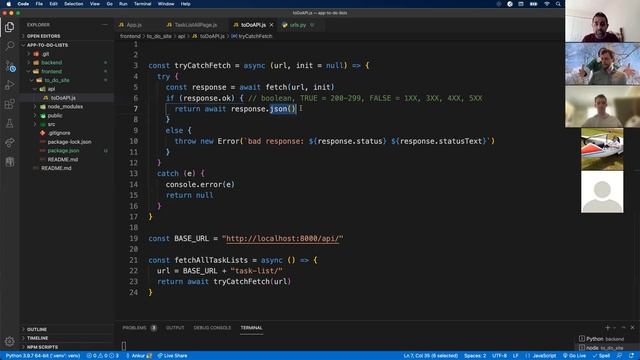640x360 pixels.
Task: Click the Explorer more actions ellipsis
Action: click(x=105, y=25)
